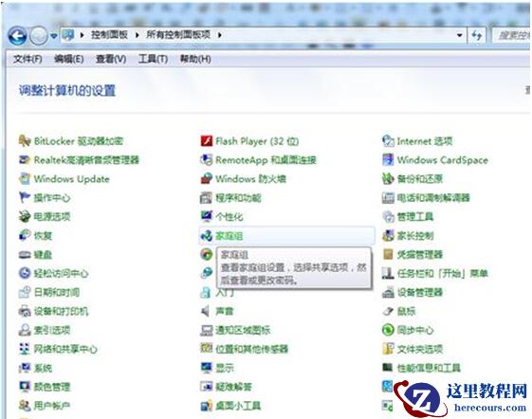Screen dimensions: 532x419
Task: Open the 入门 link
Action: (x=225, y=293)
